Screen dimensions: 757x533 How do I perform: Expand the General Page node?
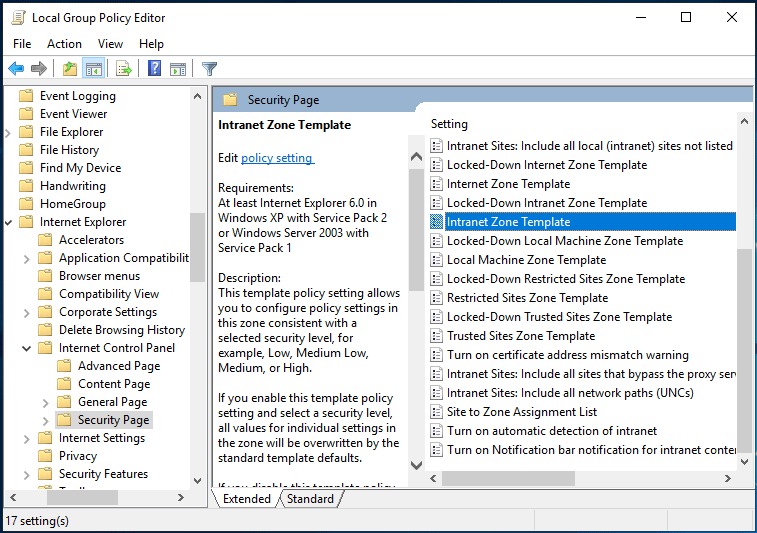[46, 402]
